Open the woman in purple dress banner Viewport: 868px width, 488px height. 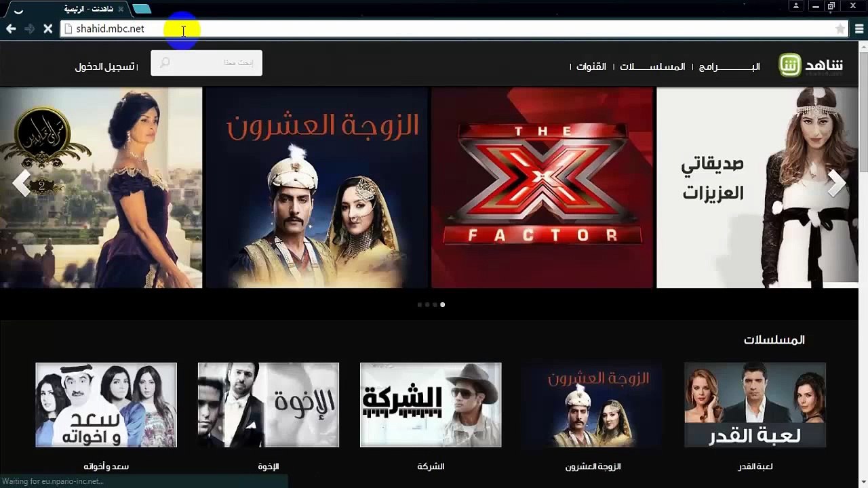coord(101,188)
